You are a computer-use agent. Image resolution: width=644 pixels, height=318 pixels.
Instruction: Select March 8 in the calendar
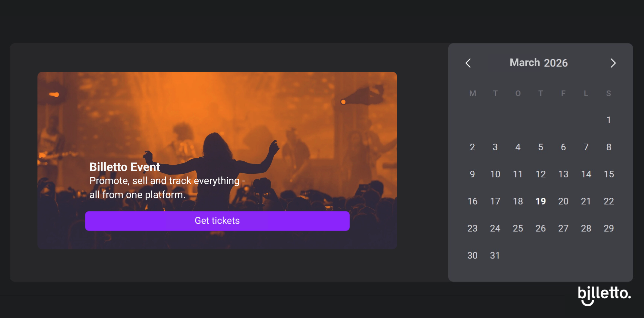609,147
